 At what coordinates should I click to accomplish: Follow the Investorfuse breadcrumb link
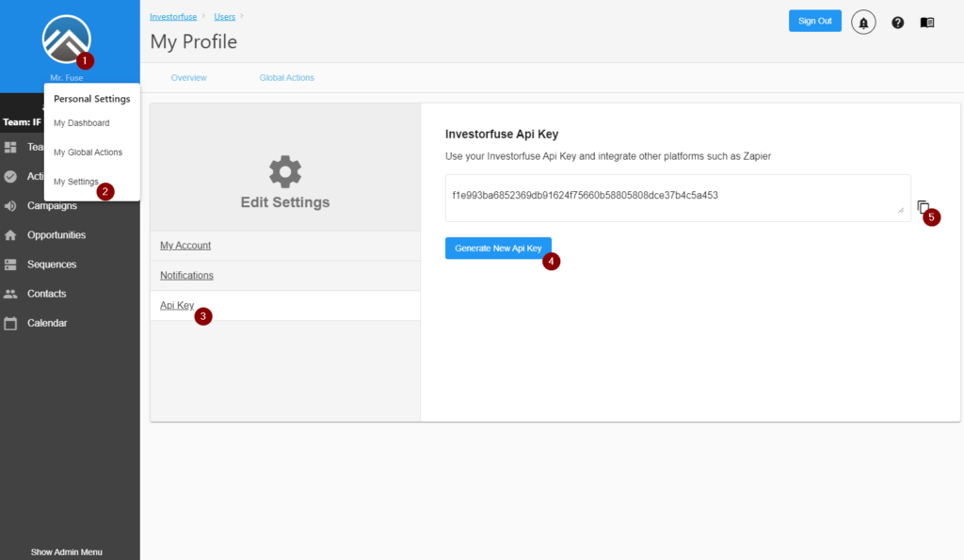click(x=173, y=17)
